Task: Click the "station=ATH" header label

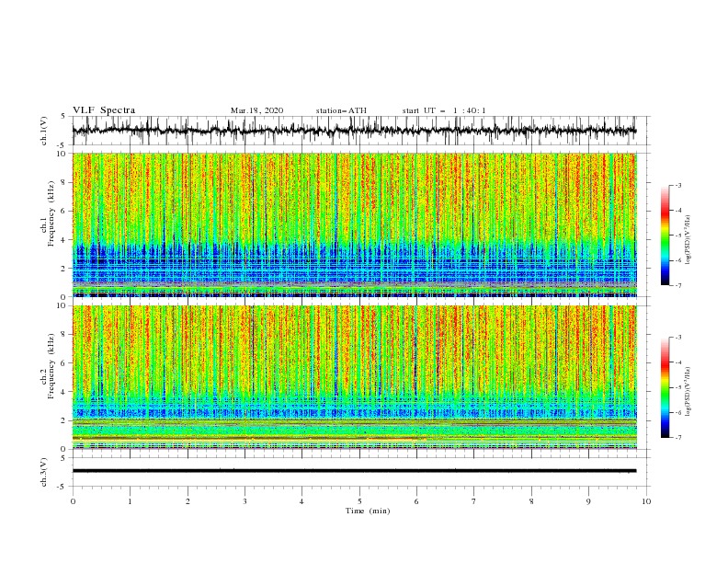Action: coord(341,110)
